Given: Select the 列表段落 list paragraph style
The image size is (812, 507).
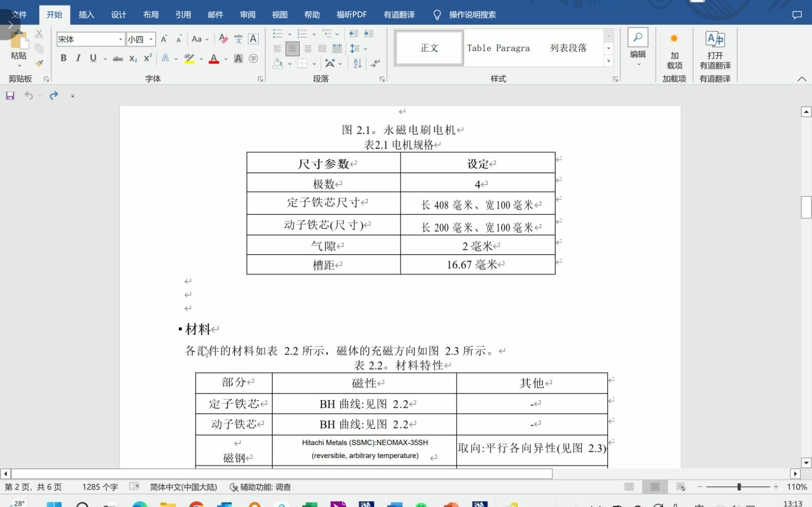Looking at the screenshot, I should pyautogui.click(x=568, y=48).
